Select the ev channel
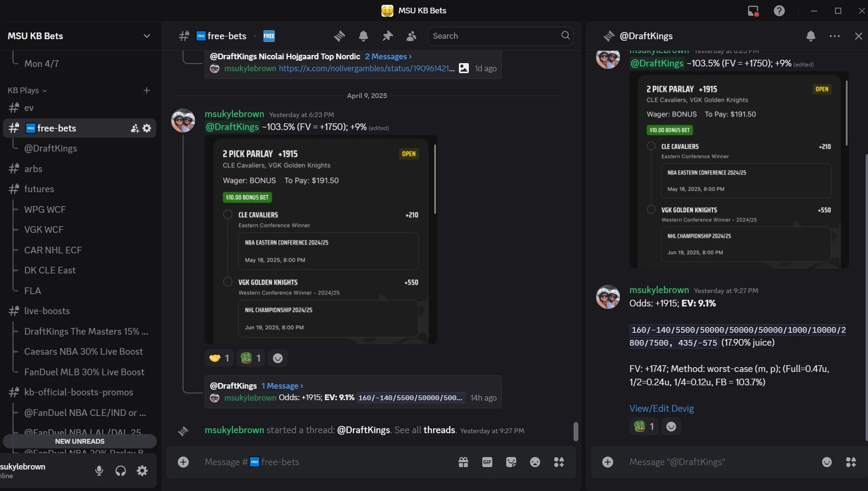The image size is (868, 491). (80, 108)
